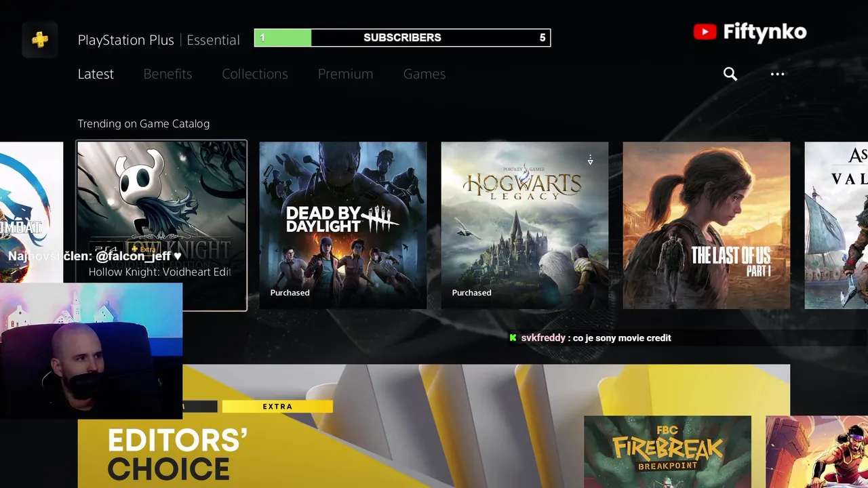Open the FBC Firebreak Breakpoint tile
The image size is (868, 488).
tap(667, 451)
